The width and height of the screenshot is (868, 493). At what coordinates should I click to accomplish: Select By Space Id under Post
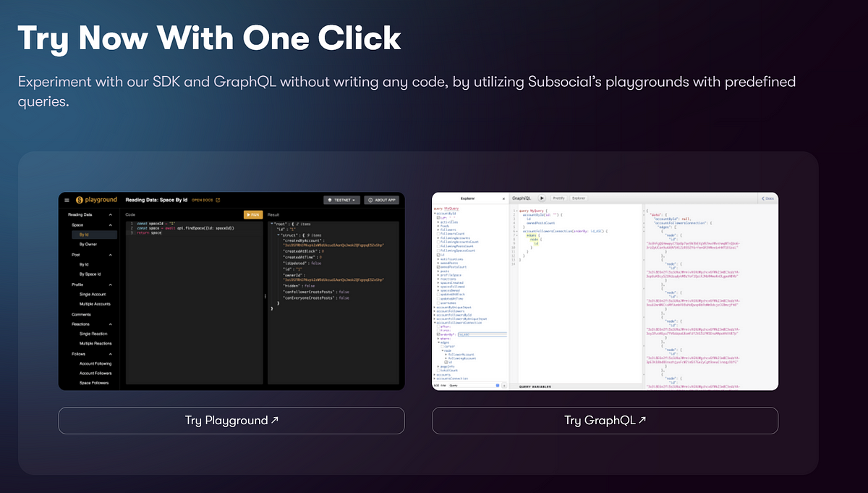(90, 274)
